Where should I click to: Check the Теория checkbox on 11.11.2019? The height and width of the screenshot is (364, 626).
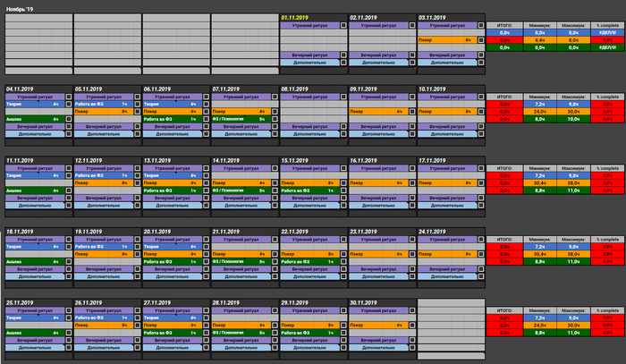click(x=69, y=175)
